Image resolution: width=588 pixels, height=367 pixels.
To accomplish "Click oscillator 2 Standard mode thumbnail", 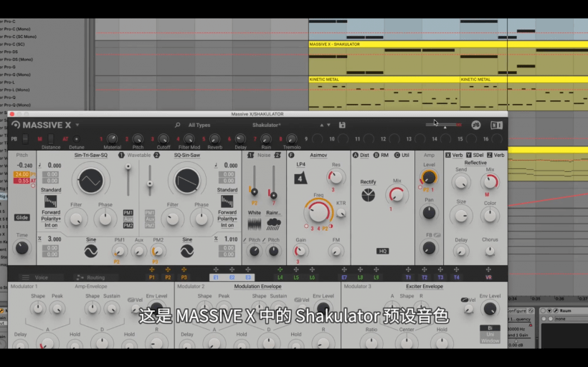I will pyautogui.click(x=227, y=201).
